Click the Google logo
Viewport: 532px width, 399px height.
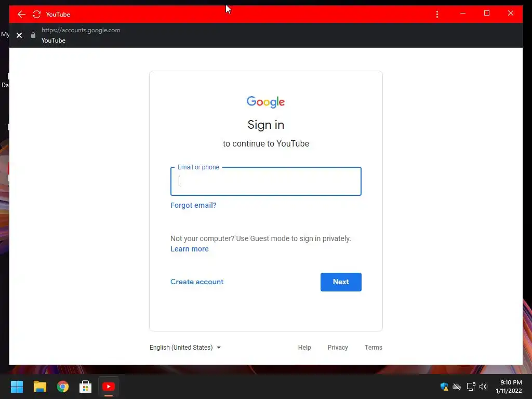click(x=265, y=102)
